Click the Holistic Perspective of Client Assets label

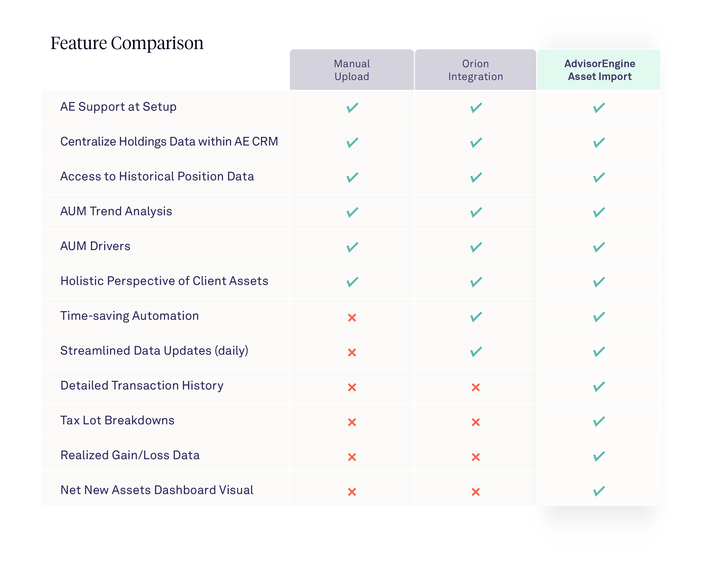pyautogui.click(x=164, y=281)
